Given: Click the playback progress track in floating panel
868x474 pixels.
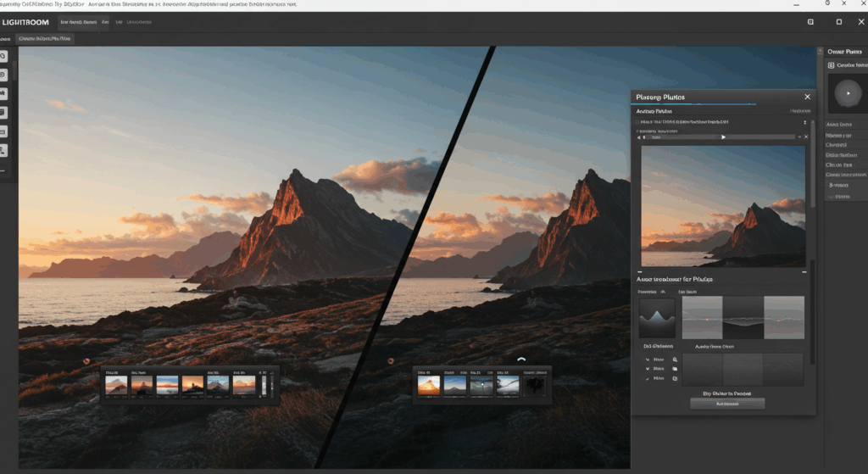Looking at the screenshot, I should click(x=721, y=137).
